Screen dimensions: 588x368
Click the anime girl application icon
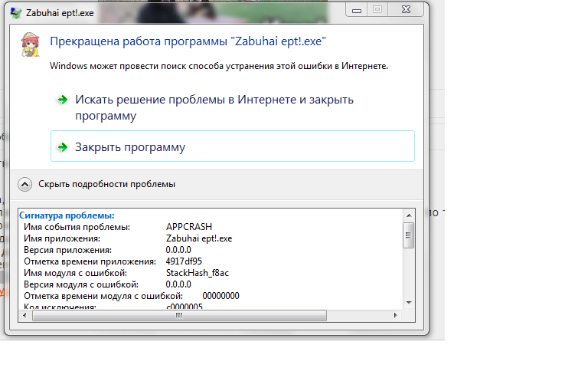point(30,44)
